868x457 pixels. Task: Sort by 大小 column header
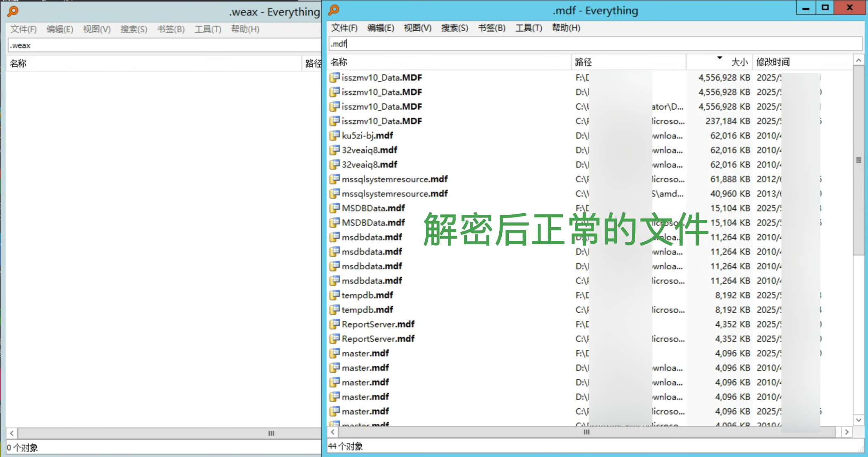pos(719,62)
